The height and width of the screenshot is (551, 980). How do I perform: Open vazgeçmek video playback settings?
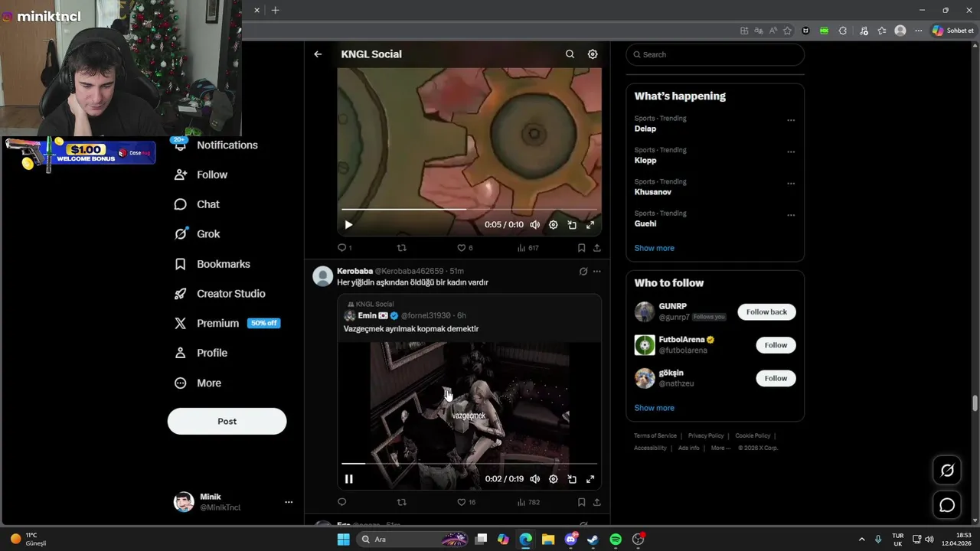pos(554,479)
